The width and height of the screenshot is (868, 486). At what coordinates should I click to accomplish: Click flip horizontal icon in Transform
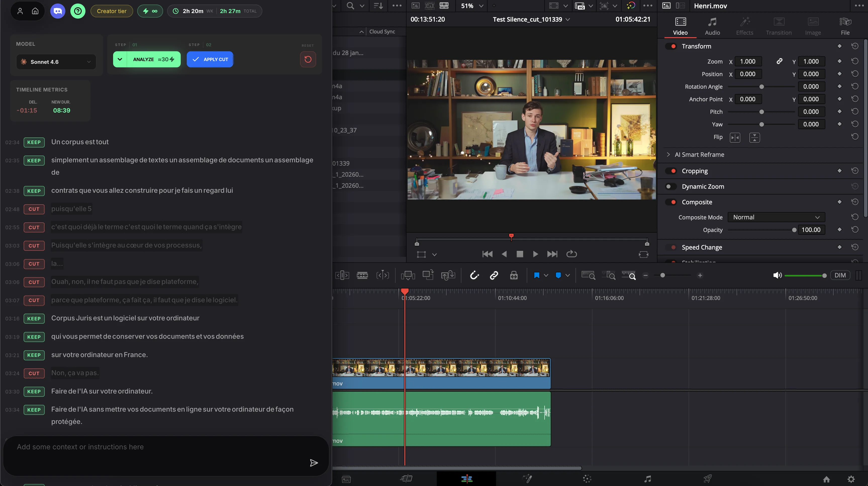point(735,137)
